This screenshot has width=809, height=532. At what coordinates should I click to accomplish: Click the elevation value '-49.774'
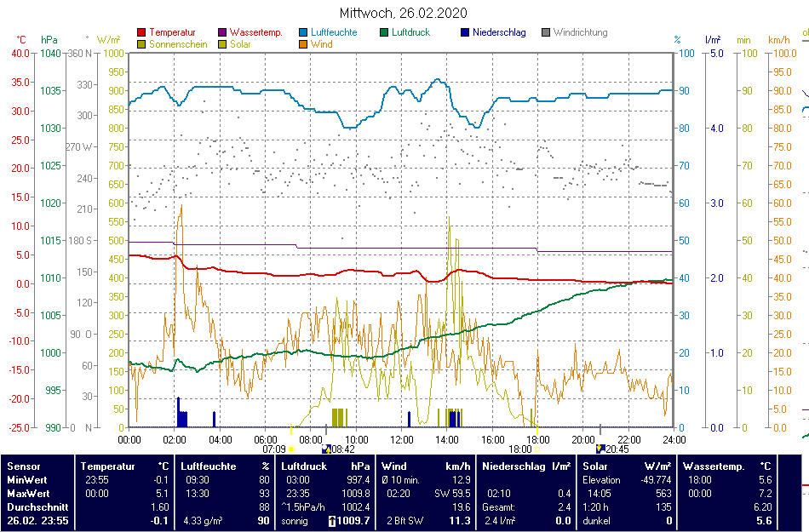[x=656, y=480]
